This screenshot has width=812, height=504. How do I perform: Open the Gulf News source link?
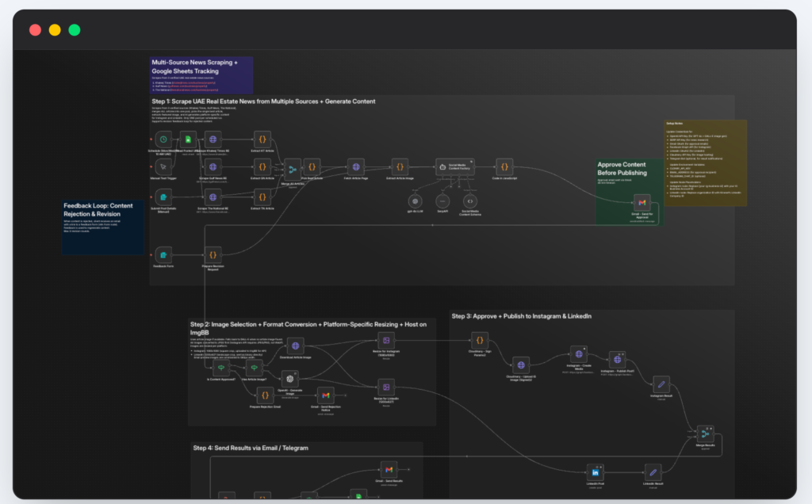pos(188,86)
